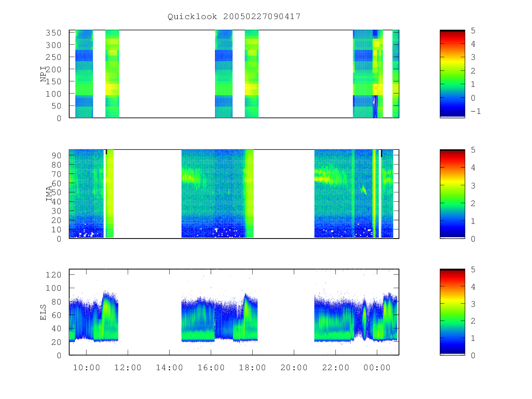
Task: Click the IMA axis label
Action: pyautogui.click(x=48, y=194)
